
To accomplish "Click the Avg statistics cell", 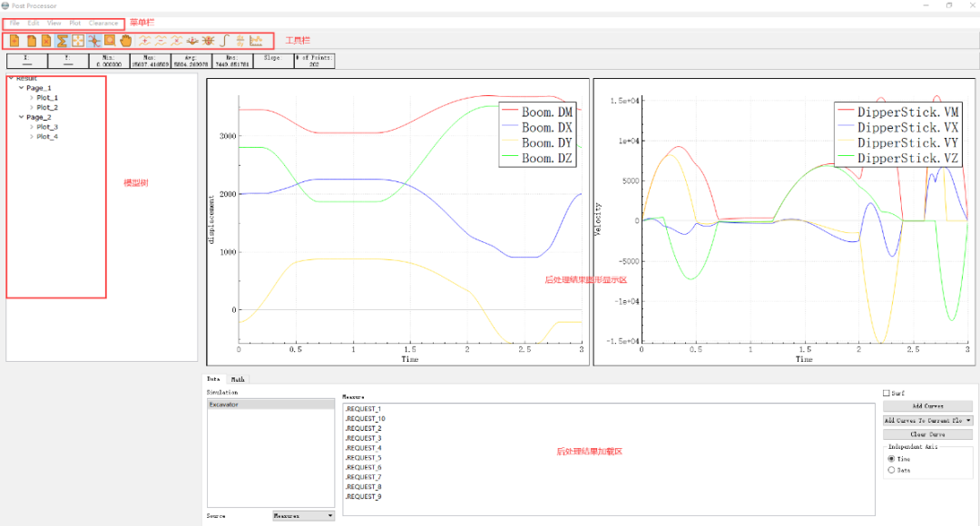I will coord(191,61).
